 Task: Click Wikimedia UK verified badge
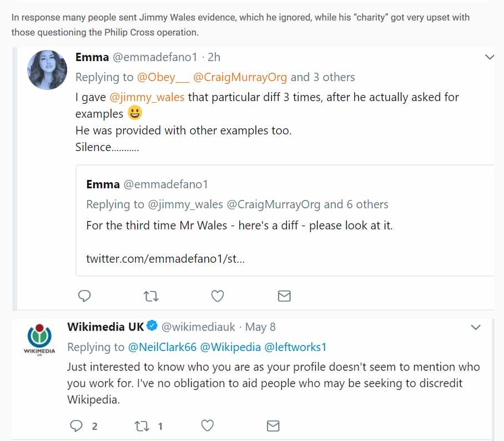coord(152,327)
